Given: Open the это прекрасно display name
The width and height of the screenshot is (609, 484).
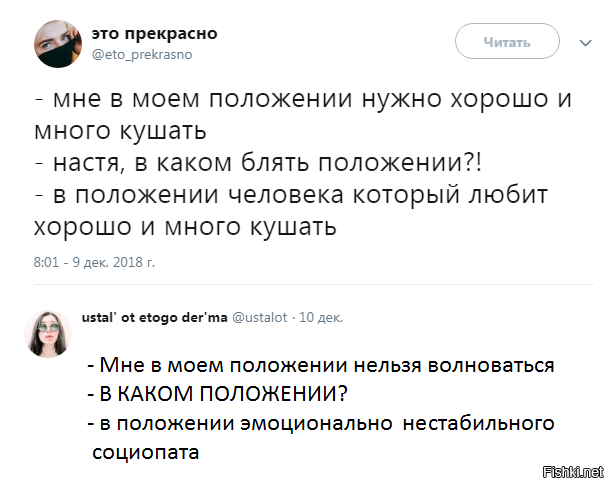Looking at the screenshot, I should pos(154,33).
